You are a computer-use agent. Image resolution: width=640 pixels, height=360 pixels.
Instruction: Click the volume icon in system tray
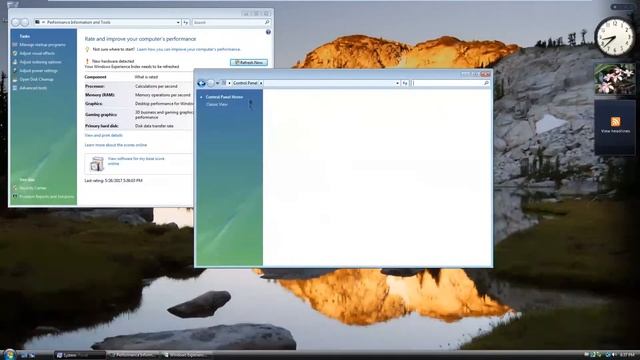point(615,355)
